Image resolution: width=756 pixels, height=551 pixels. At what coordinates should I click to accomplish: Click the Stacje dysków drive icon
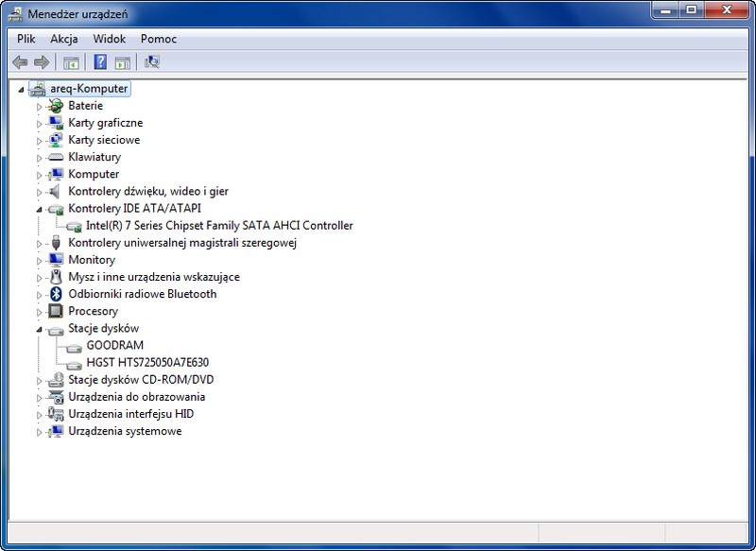tap(56, 330)
